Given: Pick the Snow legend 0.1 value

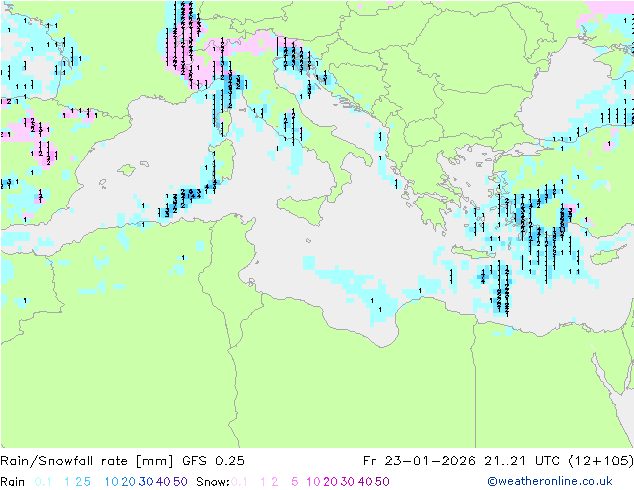Looking at the screenshot, I should tap(239, 482).
